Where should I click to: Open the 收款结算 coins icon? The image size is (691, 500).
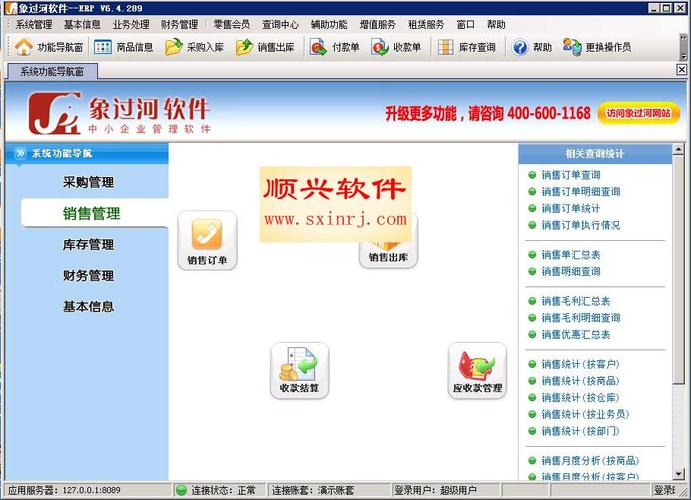(299, 370)
